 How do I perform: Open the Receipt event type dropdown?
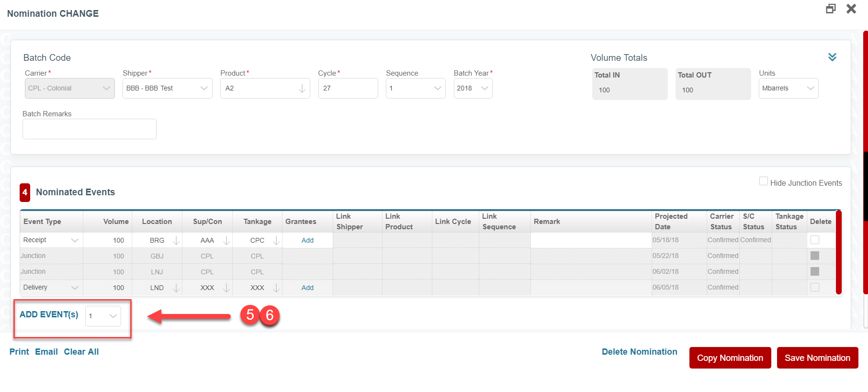51,240
